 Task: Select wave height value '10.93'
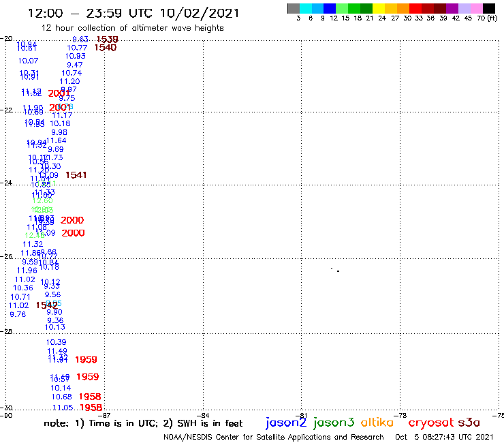click(76, 56)
